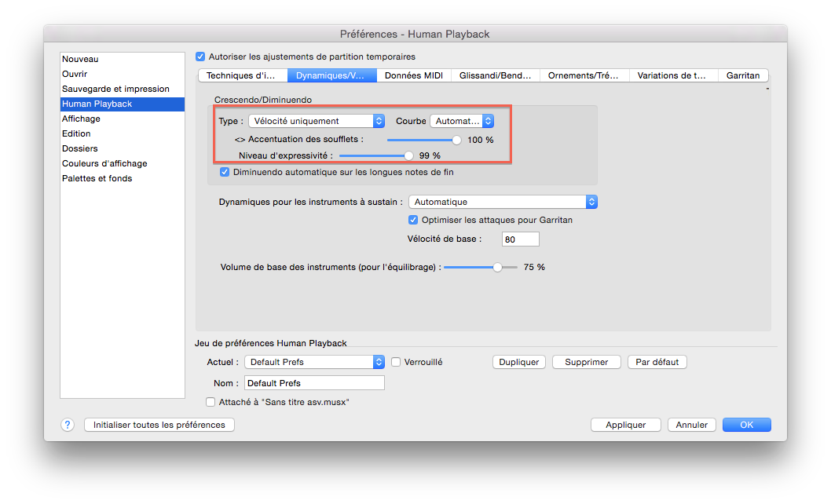Toggle Diminuendo automatique sur les longues notes
831x504 pixels.
225,172
